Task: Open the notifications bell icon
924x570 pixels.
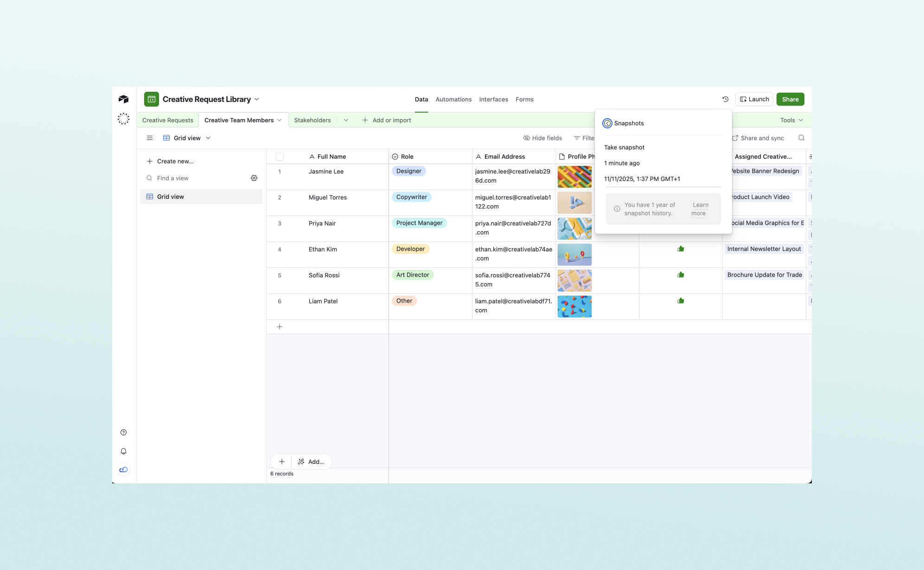Action: (123, 451)
